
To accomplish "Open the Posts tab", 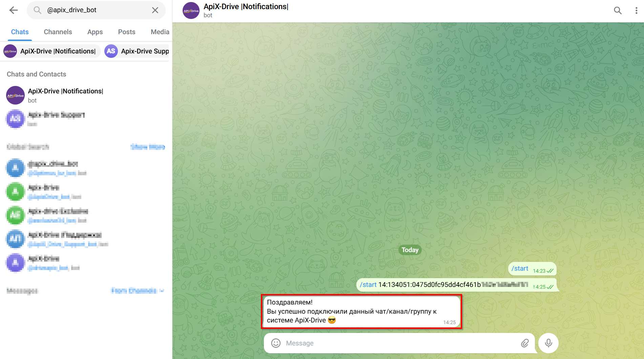I will (x=127, y=32).
